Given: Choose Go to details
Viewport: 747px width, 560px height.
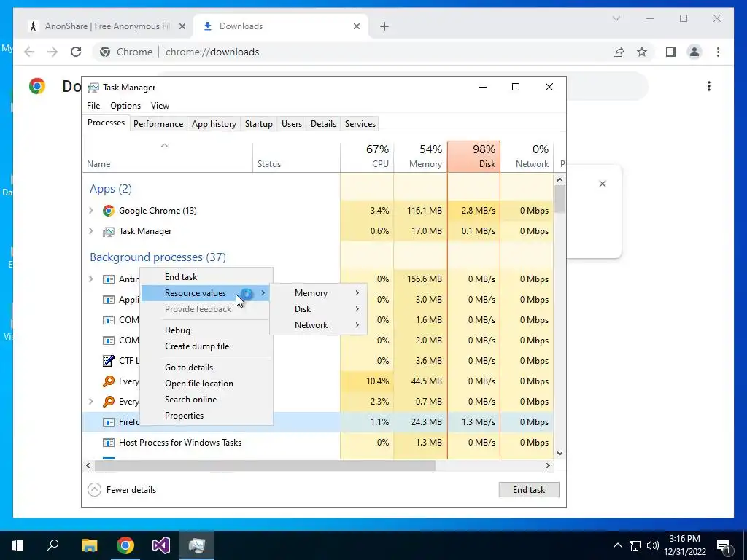Looking at the screenshot, I should (x=206, y=367).
